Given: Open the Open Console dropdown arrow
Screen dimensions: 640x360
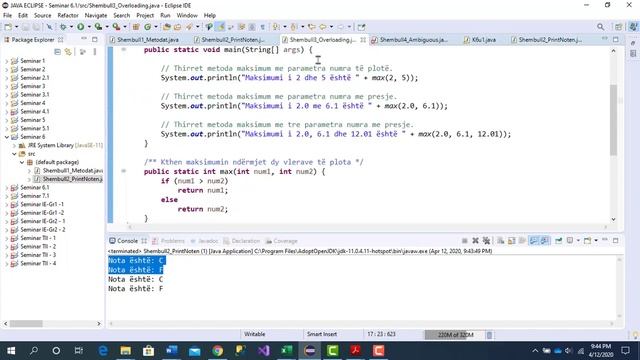Looking at the screenshot, I should click(596, 241).
